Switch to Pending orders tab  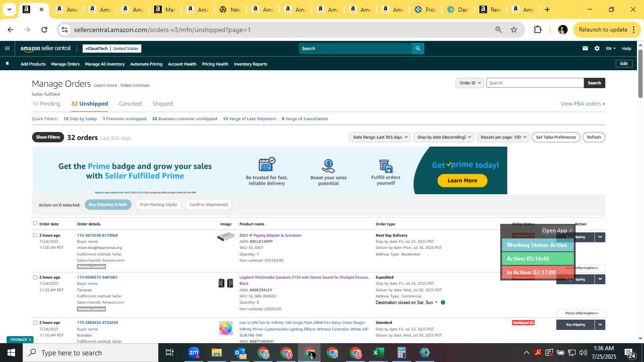46,104
